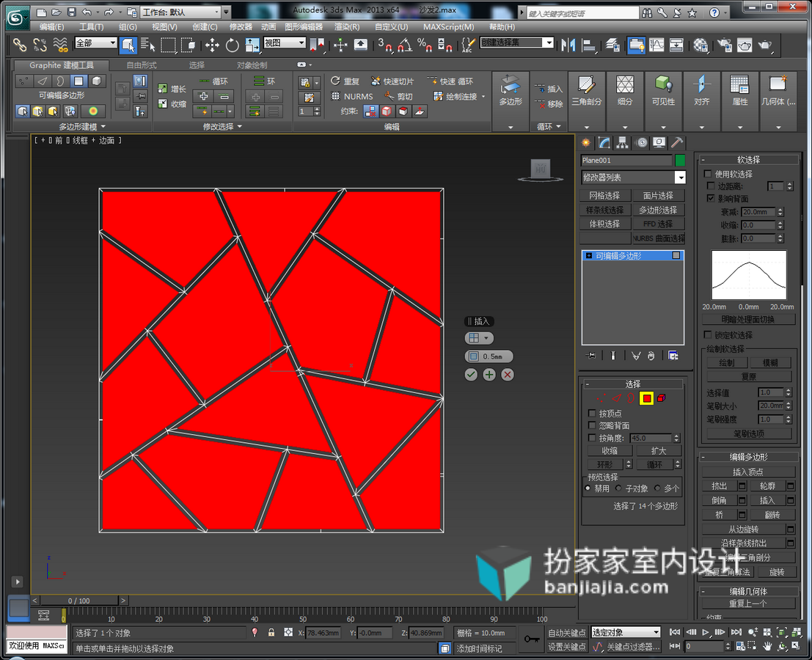Select the Select and Link tool
Screen dimensions: 812x660
(20, 45)
